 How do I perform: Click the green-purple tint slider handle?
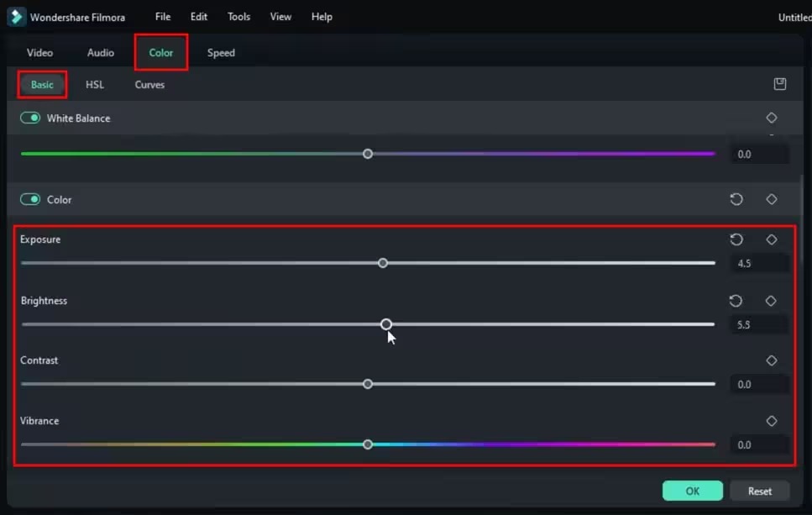[x=368, y=154]
